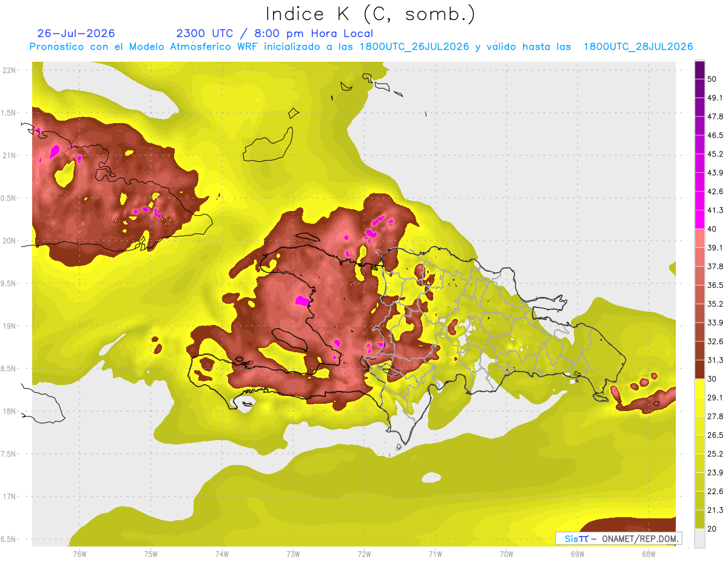This screenshot has width=728, height=562.
Task: Click legend value "29.1"
Action: [715, 398]
